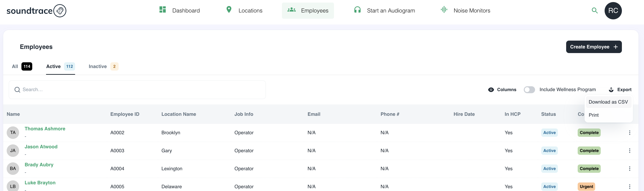Click the Dashboard grid icon

pyautogui.click(x=163, y=10)
